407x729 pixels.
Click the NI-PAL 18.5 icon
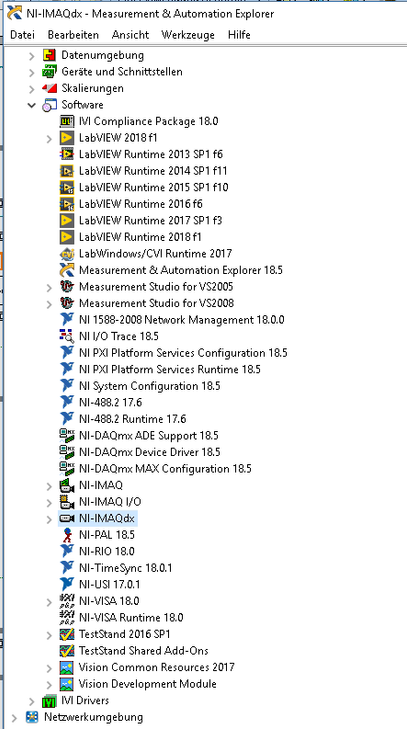[x=67, y=536]
